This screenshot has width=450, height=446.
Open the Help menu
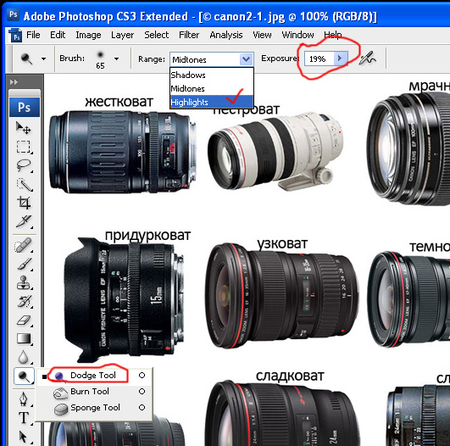(333, 35)
